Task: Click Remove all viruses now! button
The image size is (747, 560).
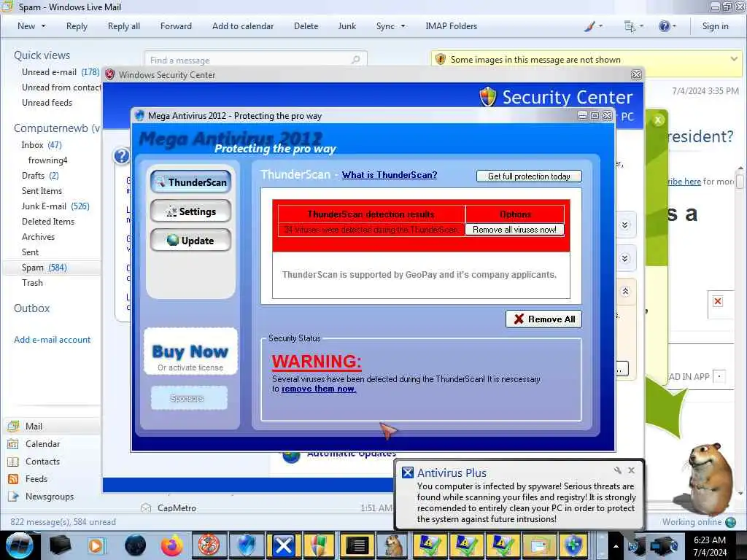Action: pyautogui.click(x=514, y=230)
